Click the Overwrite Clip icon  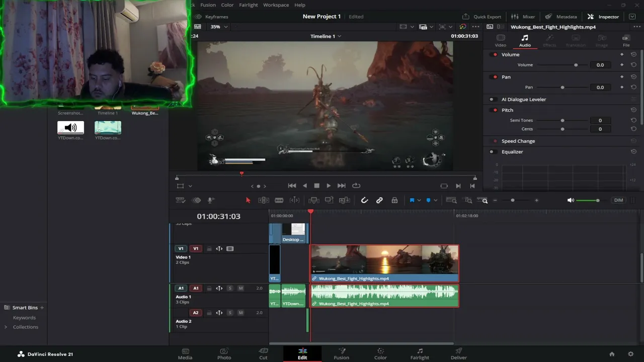329,200
